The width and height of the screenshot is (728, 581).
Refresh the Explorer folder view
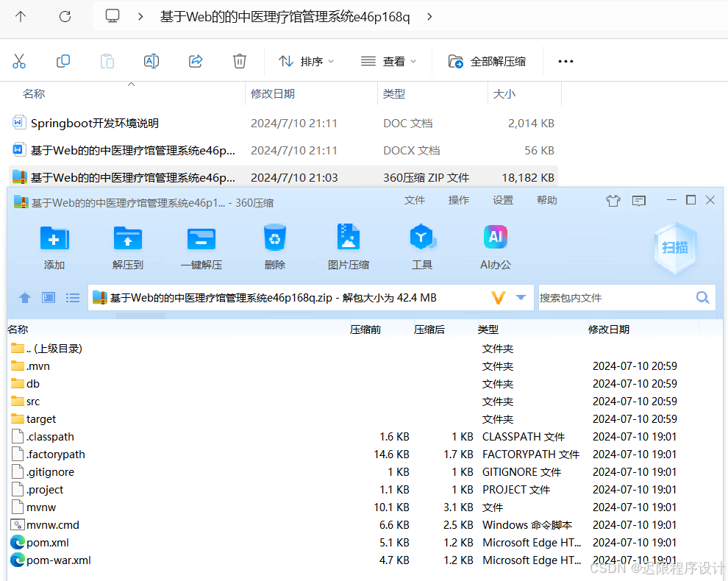pos(65,17)
